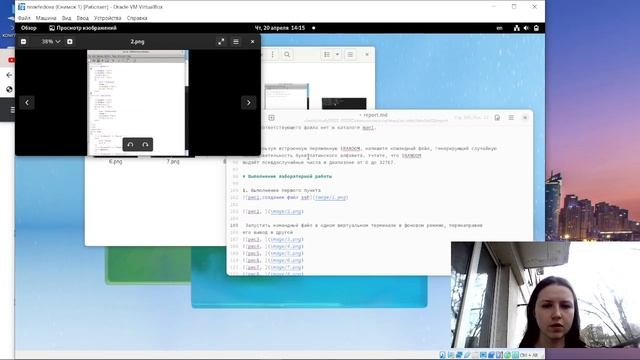The width and height of the screenshot is (640, 360).
Task: Select the dark terminal thumbnail in the file manager
Action: pos(344,103)
